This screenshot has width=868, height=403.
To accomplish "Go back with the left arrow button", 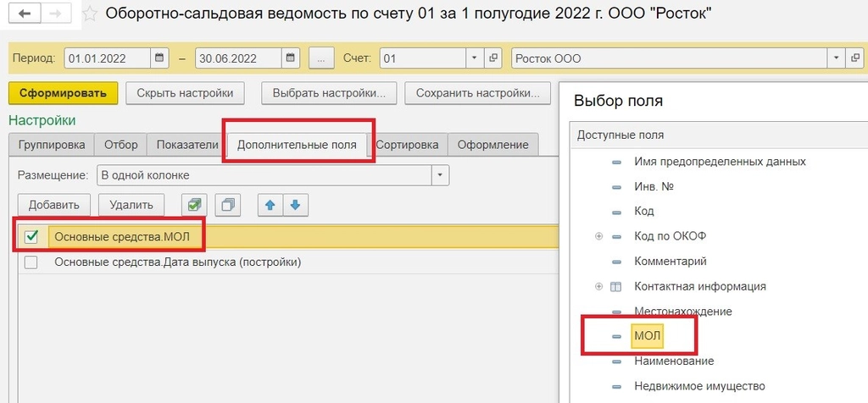I will [x=25, y=14].
